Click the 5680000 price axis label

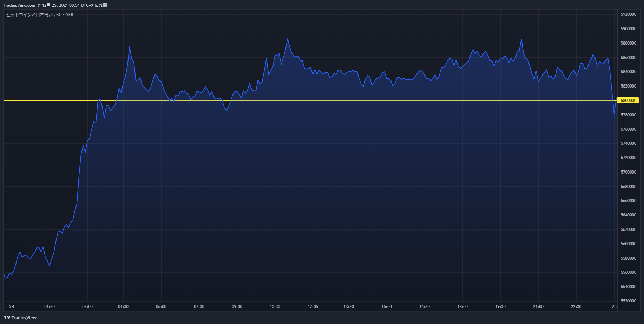pos(628,187)
